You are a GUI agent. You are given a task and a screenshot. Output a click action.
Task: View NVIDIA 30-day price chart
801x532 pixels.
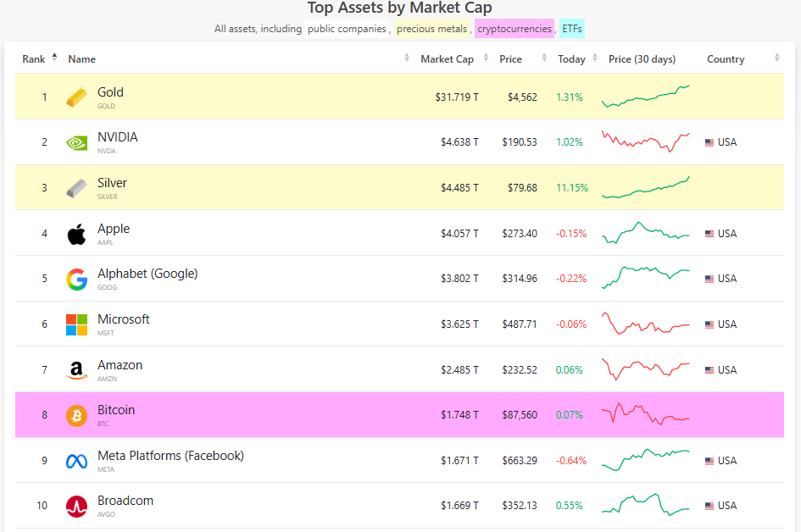point(646,141)
